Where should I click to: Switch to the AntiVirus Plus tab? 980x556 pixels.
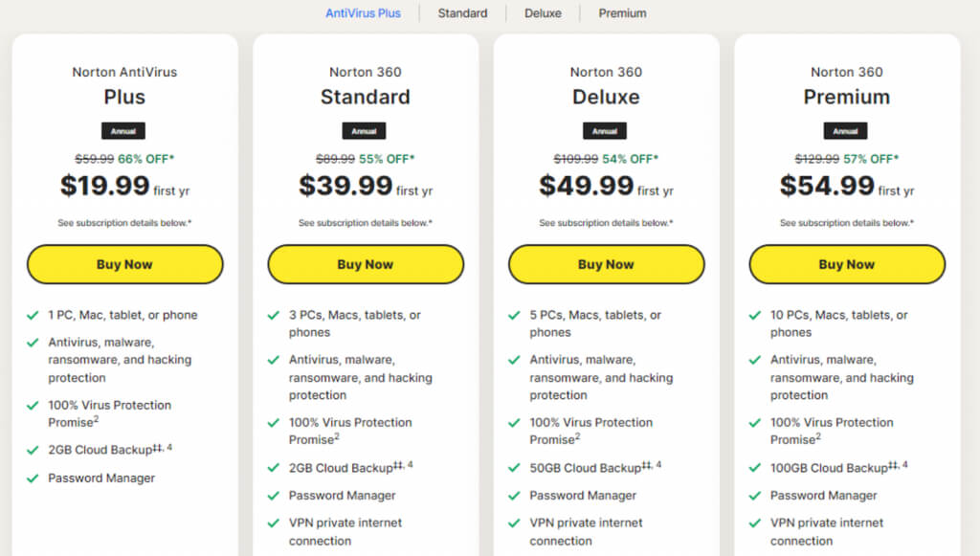coord(363,13)
